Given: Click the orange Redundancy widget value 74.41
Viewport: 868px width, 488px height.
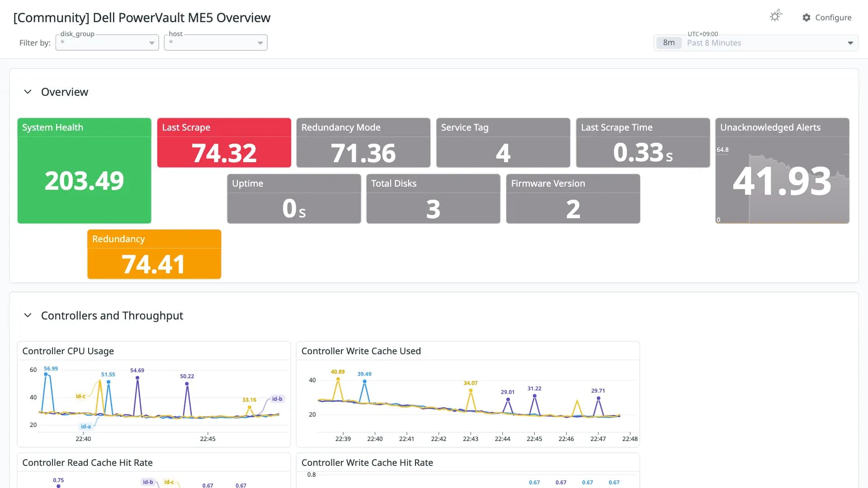Looking at the screenshot, I should pos(154,264).
